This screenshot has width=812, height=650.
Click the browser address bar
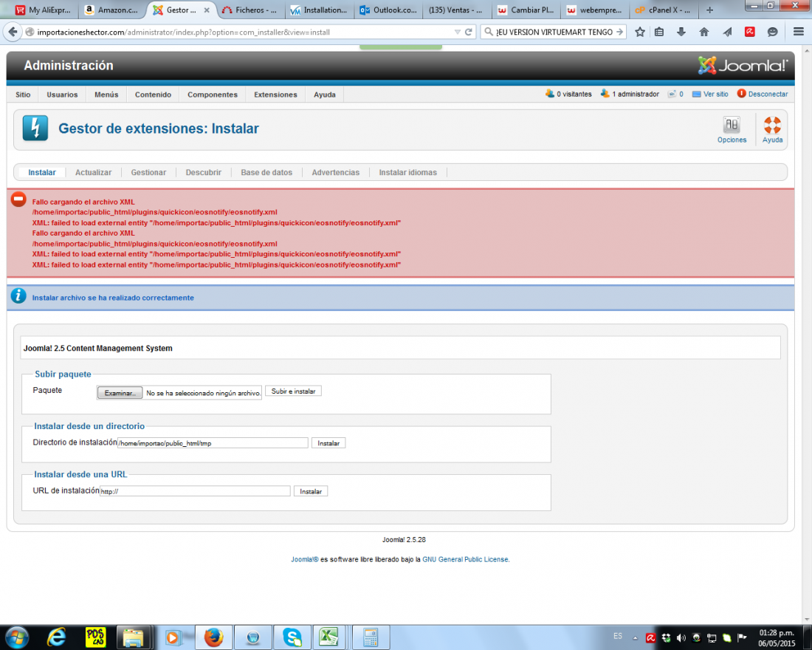[x=244, y=32]
